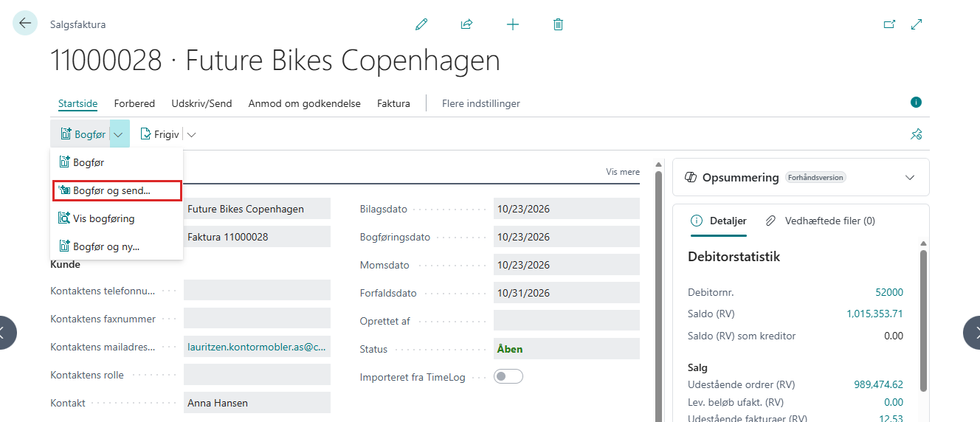
Task: Open Anmod om godkendelse tab
Action: coord(304,103)
